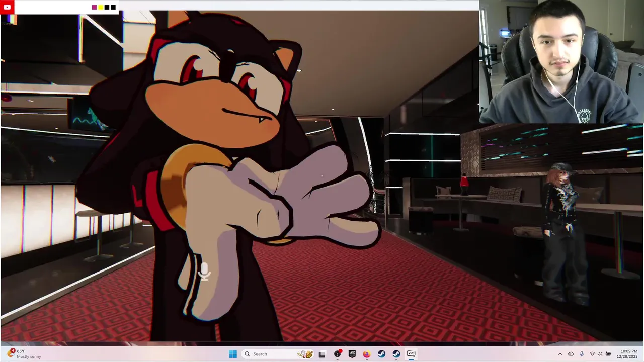The width and height of the screenshot is (644, 362).
Task: Click the battery tray icon
Action: (x=608, y=354)
